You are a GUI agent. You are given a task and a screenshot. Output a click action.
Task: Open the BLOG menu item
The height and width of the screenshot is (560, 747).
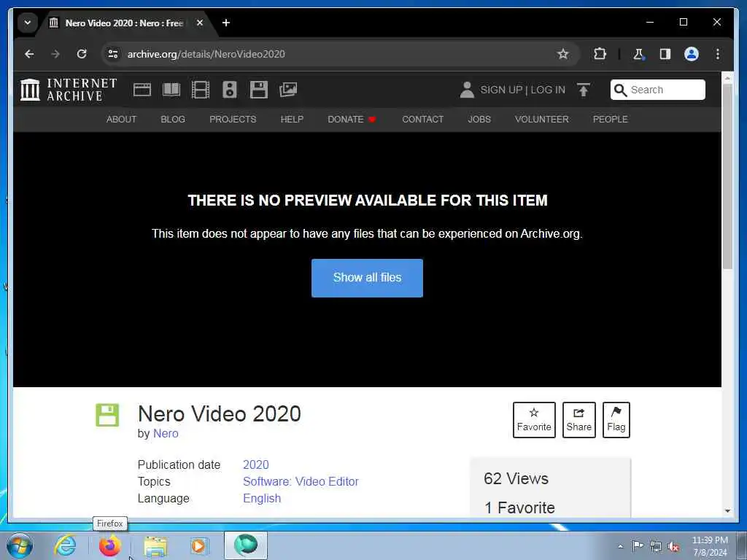(173, 119)
